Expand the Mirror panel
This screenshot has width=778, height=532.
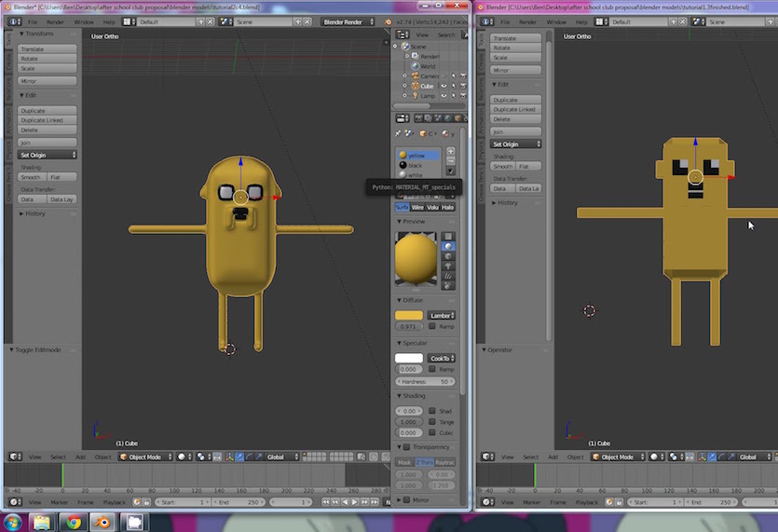coord(400,499)
